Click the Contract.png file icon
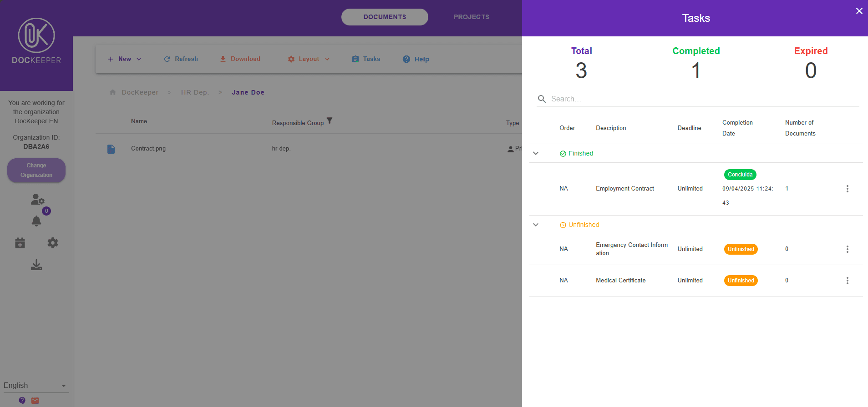 coord(111,149)
